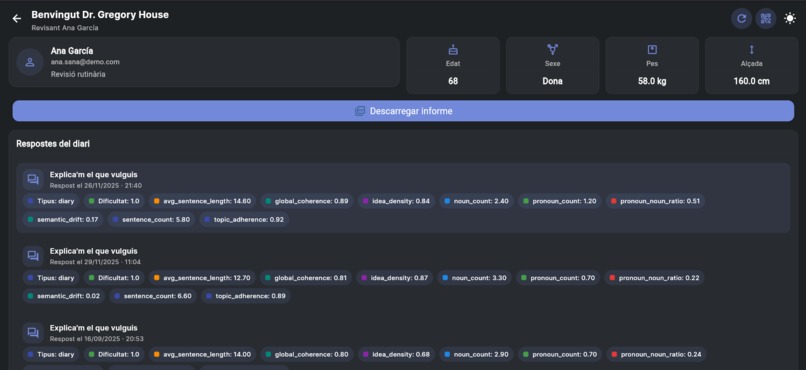Go back with the arrow icon
806x370 pixels.
[x=17, y=19]
